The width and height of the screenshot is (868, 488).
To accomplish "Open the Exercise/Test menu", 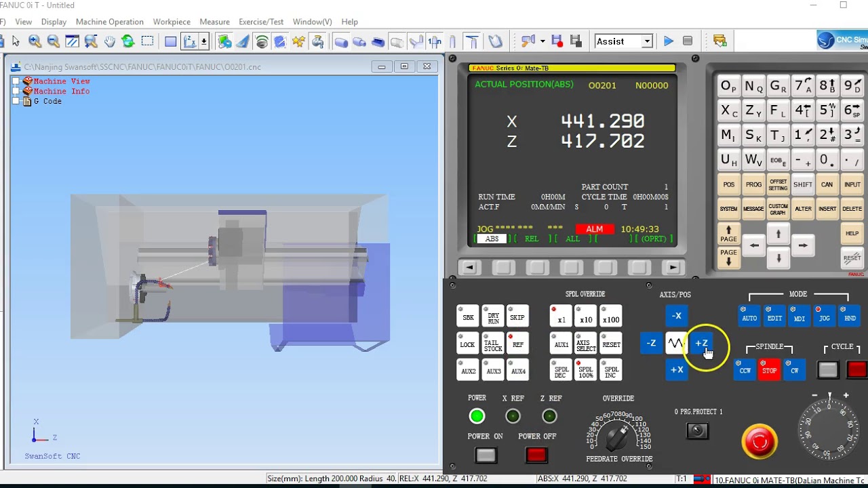I will pyautogui.click(x=261, y=22).
